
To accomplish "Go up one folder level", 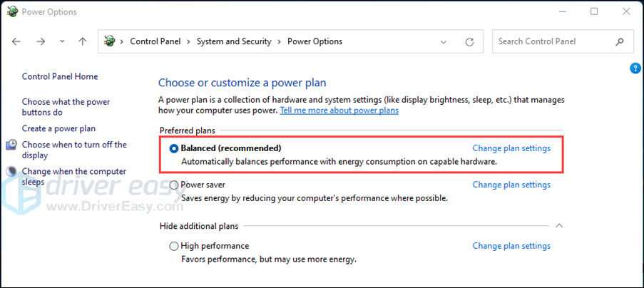I will coord(83,41).
